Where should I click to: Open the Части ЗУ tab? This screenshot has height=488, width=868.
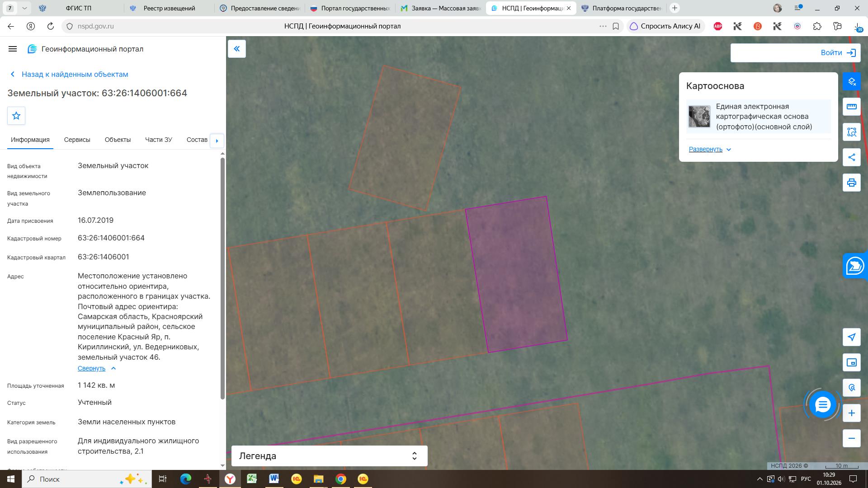click(x=158, y=140)
